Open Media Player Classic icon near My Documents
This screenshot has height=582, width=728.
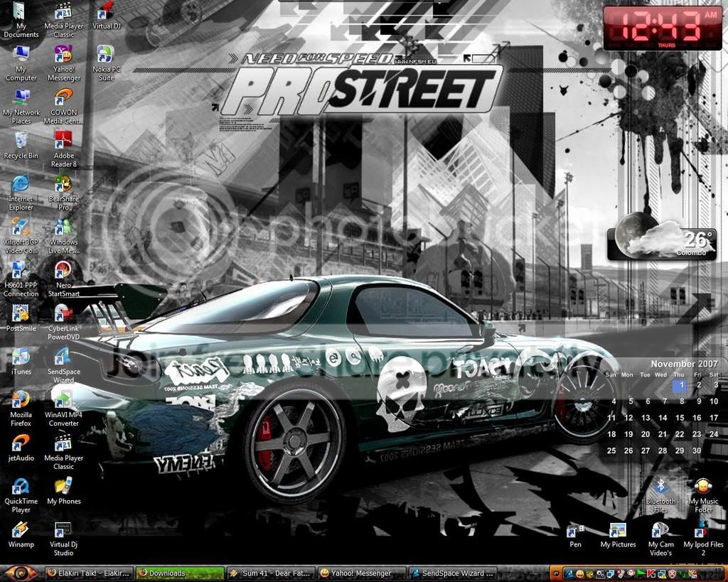tap(63, 20)
